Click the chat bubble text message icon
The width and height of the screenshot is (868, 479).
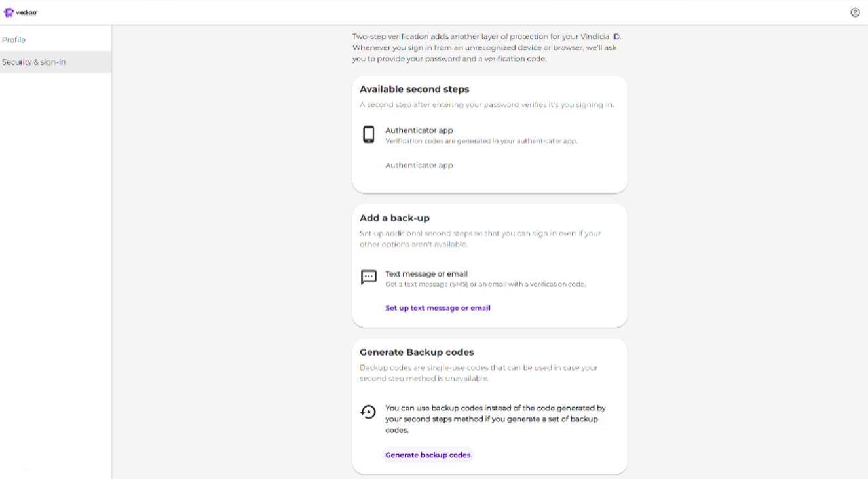click(x=369, y=277)
